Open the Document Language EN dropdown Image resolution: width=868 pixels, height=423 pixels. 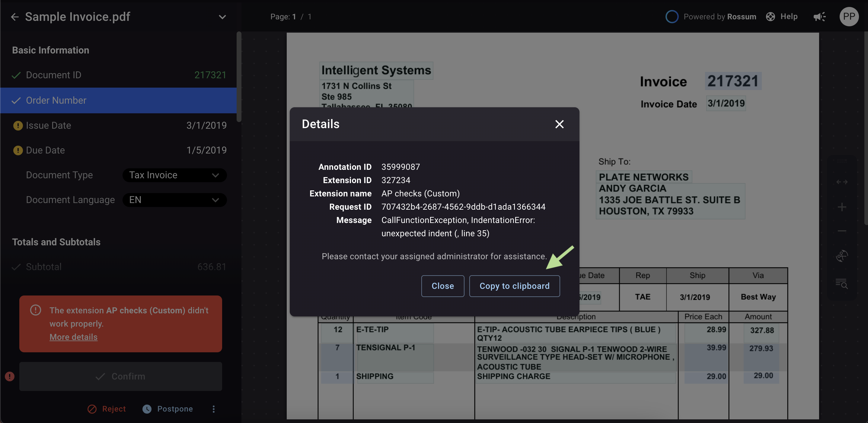(174, 200)
